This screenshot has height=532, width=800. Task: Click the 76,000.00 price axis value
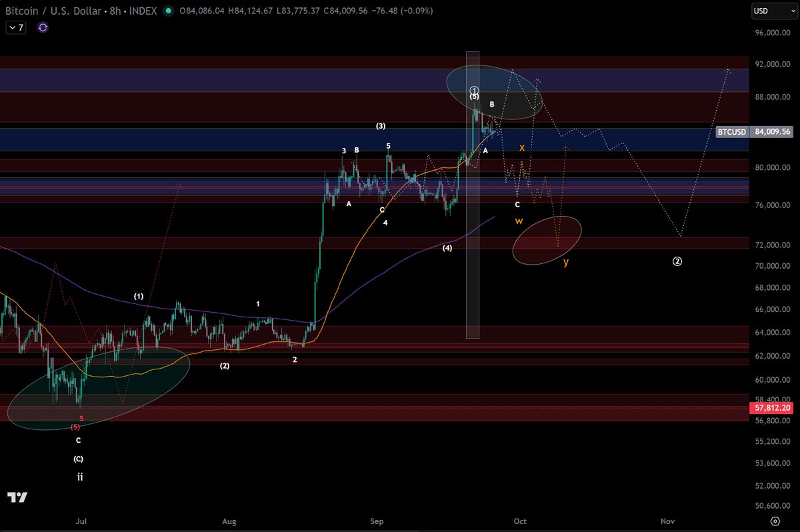point(773,205)
